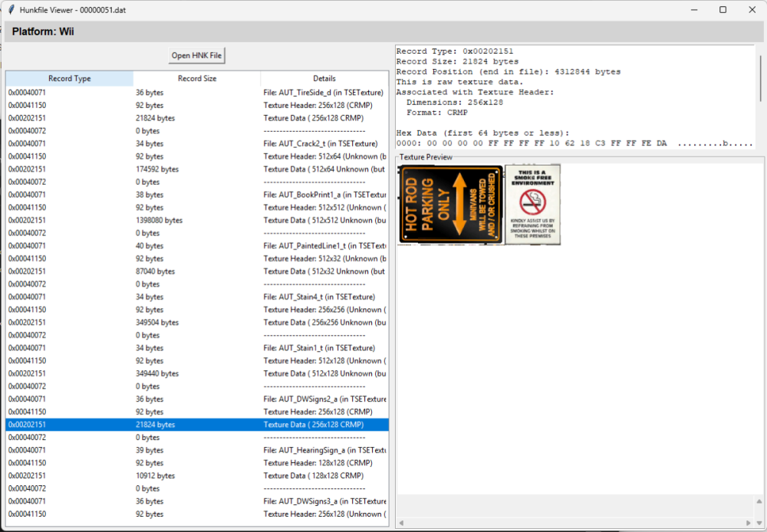Viewport: 767px width, 532px height.
Task: Select the AUT_TireSide_d file row
Action: point(196,92)
